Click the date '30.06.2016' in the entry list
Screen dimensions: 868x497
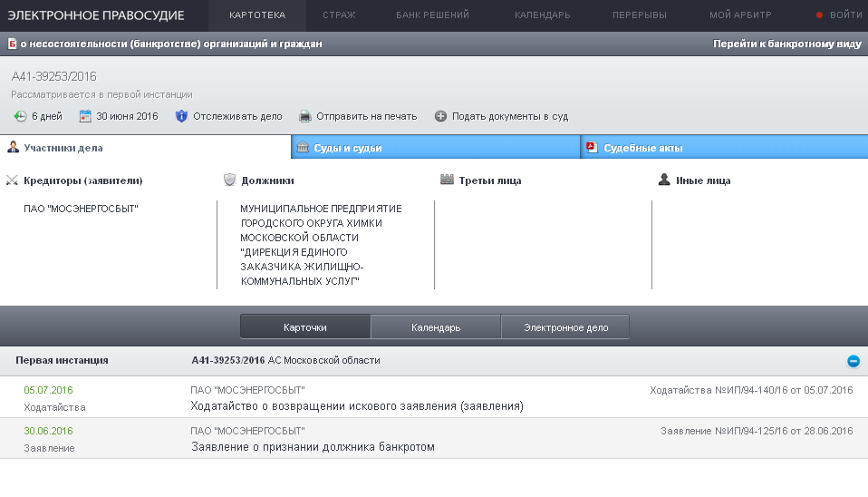click(x=48, y=431)
